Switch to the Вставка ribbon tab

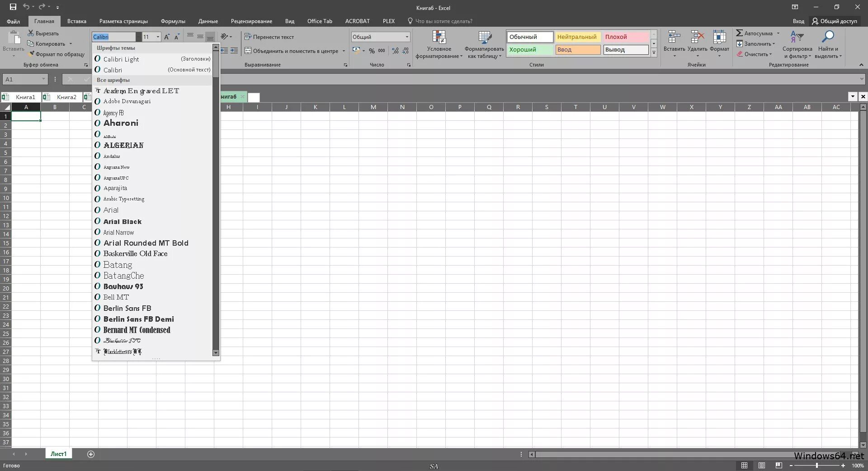(77, 21)
